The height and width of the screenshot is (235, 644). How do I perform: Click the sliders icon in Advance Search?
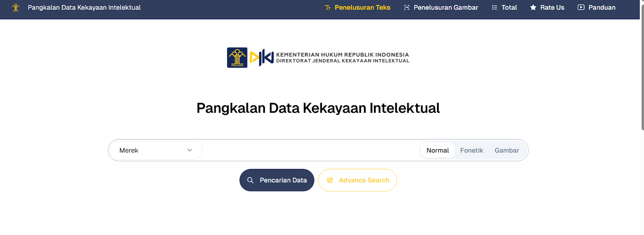[x=330, y=180]
